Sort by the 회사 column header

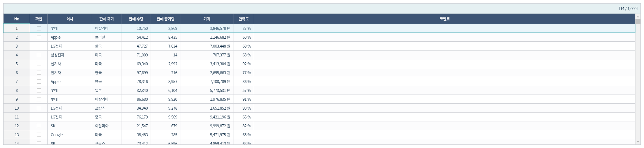point(70,19)
